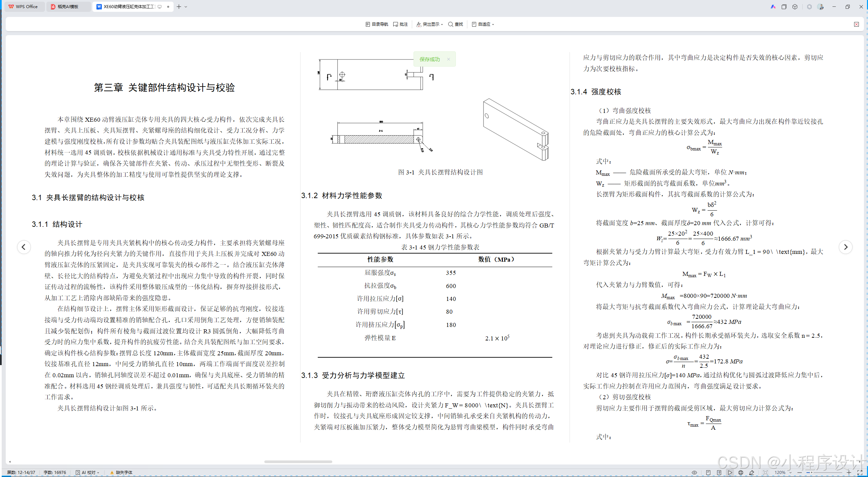Zoom in with the plus button
This screenshot has width=868, height=477.
click(x=849, y=473)
